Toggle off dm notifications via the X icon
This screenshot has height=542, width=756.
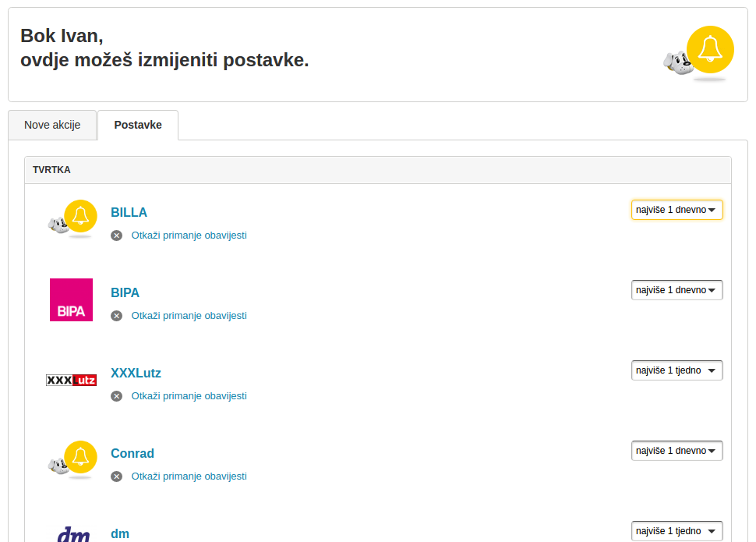pyautogui.click(x=116, y=540)
